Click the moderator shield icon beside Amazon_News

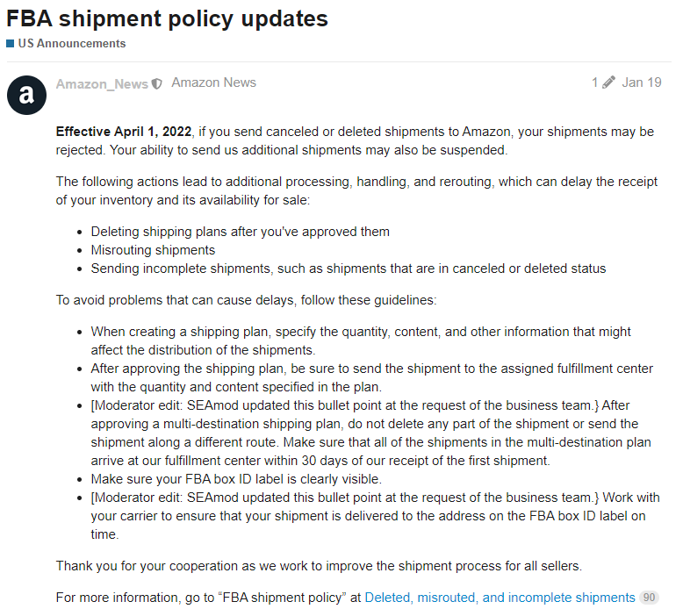coord(157,84)
